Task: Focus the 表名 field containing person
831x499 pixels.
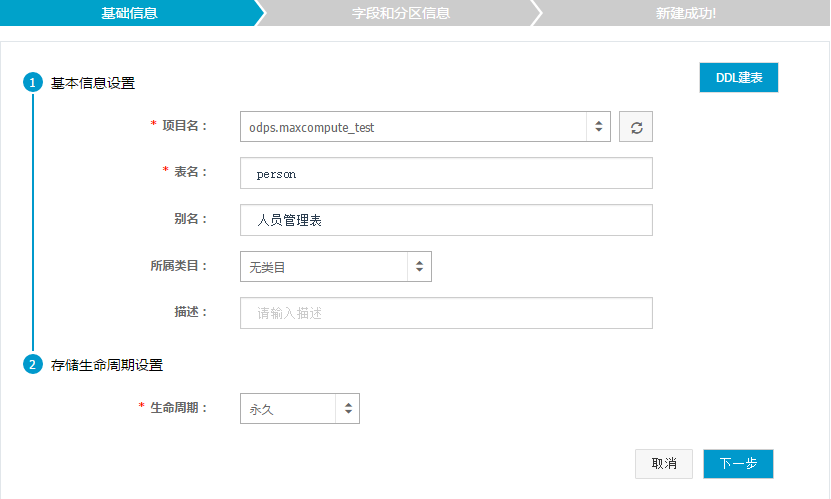Action: pos(446,173)
